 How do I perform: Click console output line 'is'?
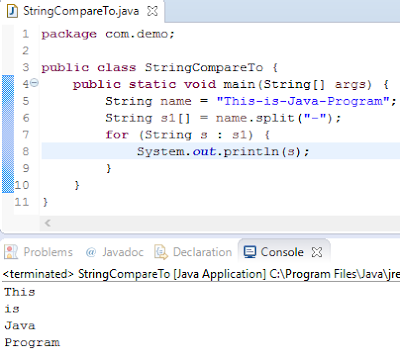12,309
